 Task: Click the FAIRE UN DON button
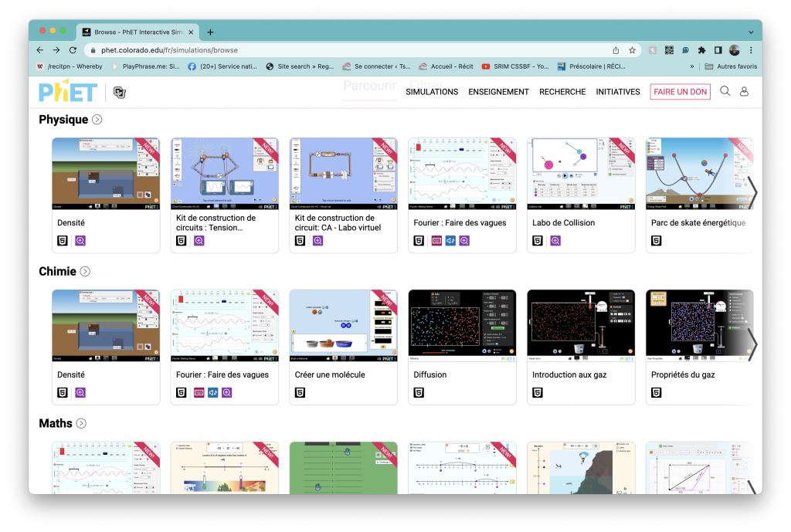680,92
